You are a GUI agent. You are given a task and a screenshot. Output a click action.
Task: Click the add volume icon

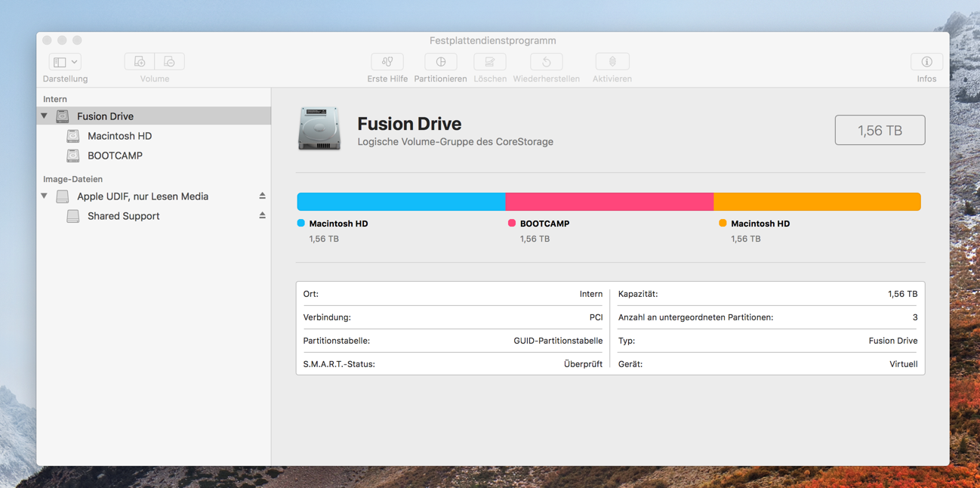140,62
